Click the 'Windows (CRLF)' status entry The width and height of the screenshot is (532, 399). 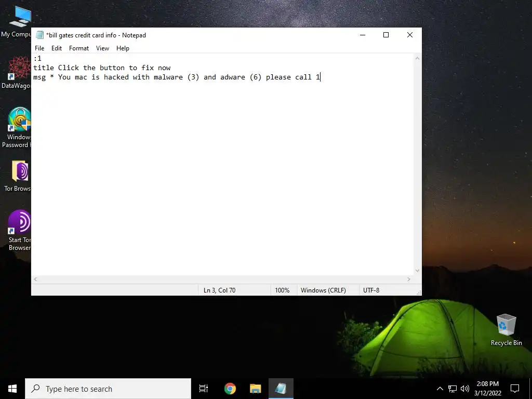(323, 290)
